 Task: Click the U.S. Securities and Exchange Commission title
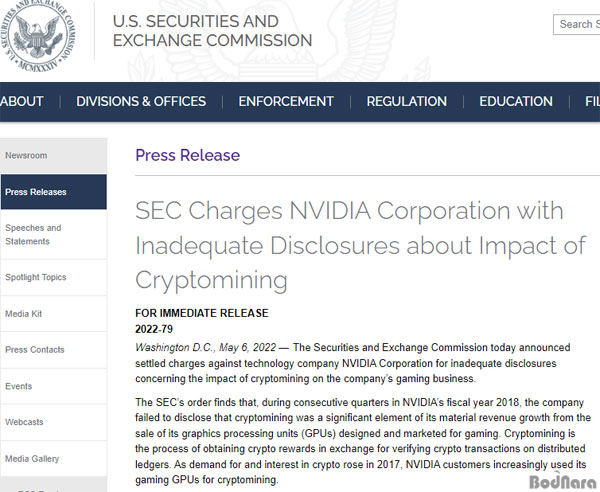point(212,31)
